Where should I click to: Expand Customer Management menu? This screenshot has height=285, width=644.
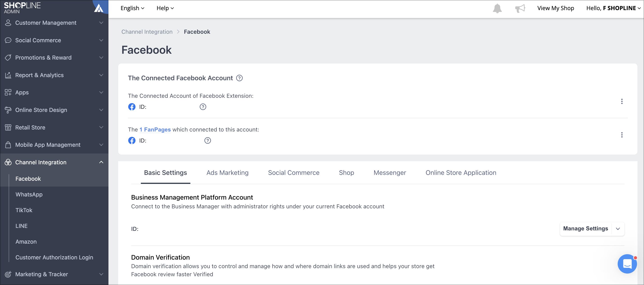[x=101, y=23]
